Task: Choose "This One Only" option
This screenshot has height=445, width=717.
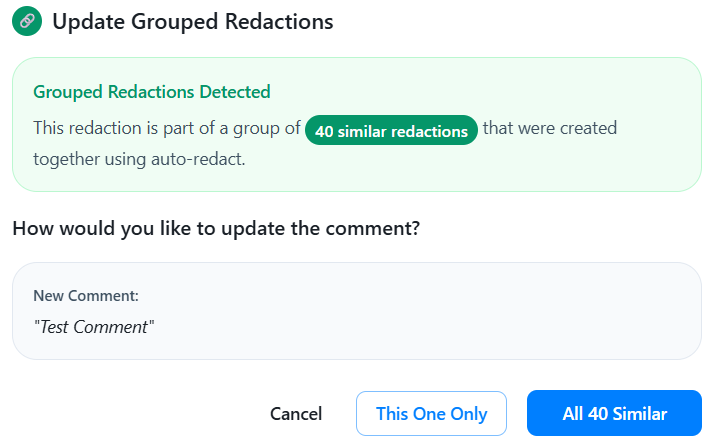Action: 431,413
